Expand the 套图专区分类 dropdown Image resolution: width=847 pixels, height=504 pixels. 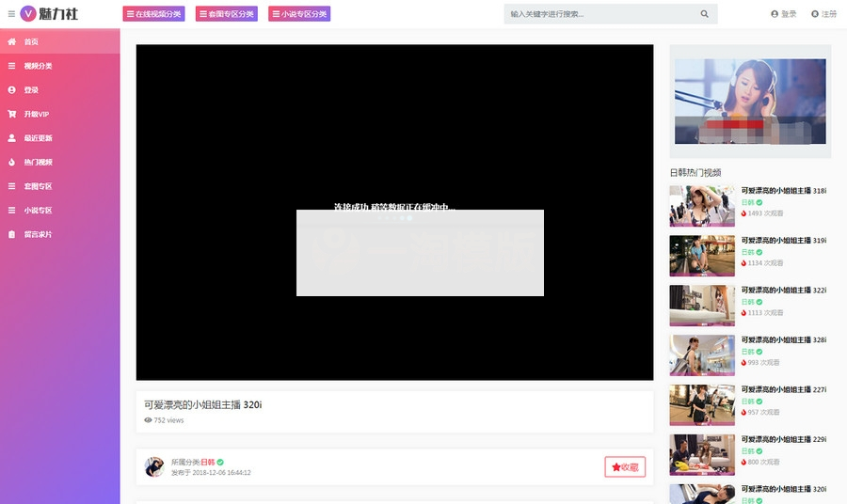227,14
